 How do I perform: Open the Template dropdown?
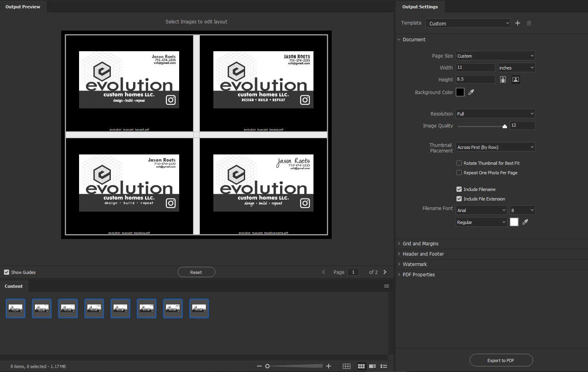pos(468,23)
